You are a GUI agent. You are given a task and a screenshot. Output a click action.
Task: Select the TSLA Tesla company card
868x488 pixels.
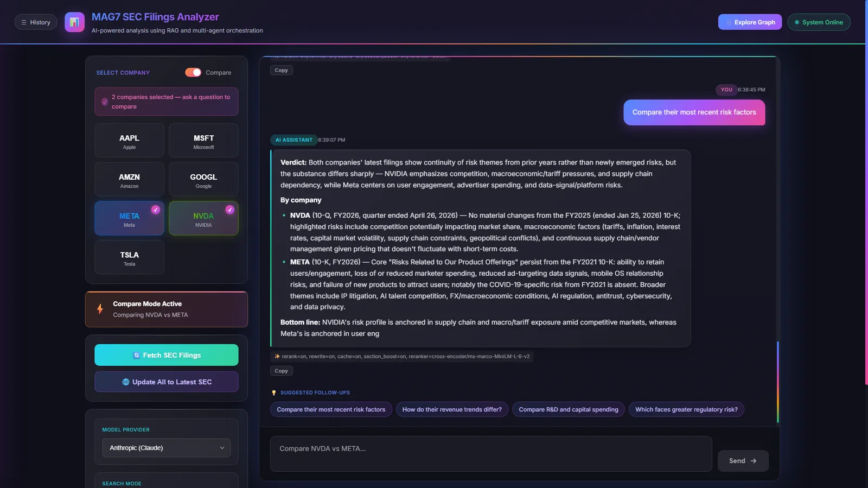click(129, 257)
